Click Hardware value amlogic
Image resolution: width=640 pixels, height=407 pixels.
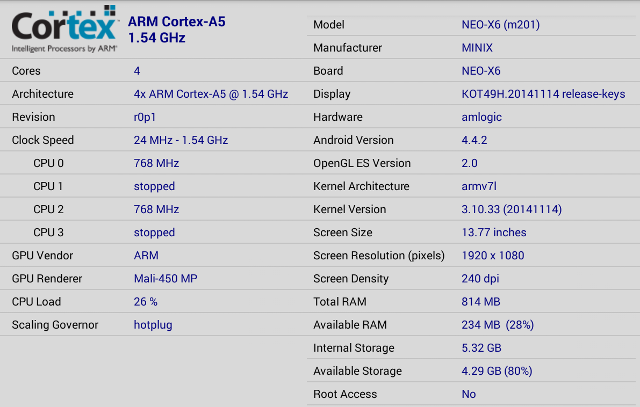(482, 117)
